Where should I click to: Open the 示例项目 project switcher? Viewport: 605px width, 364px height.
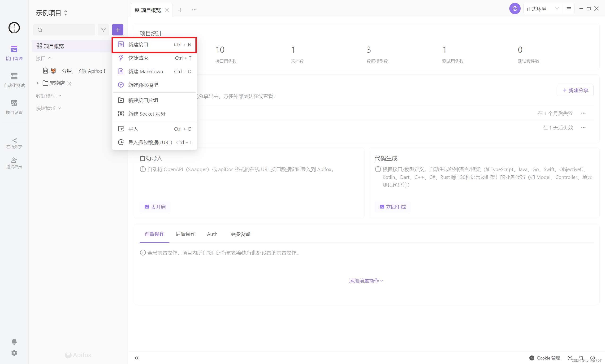[x=51, y=13]
